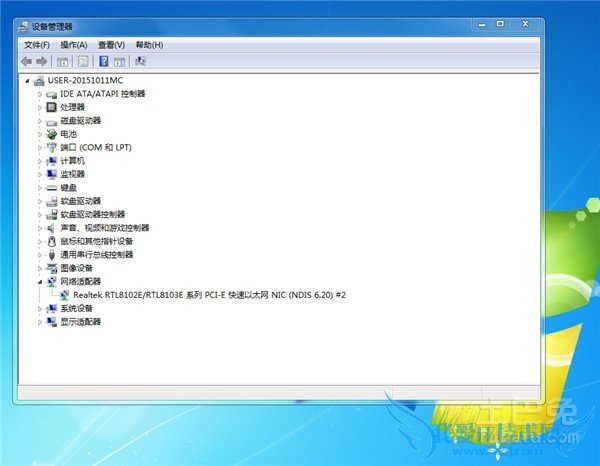This screenshot has height=466, width=600.
Task: Select the 软盘驱动器 floppy drive icon
Action: [52, 201]
